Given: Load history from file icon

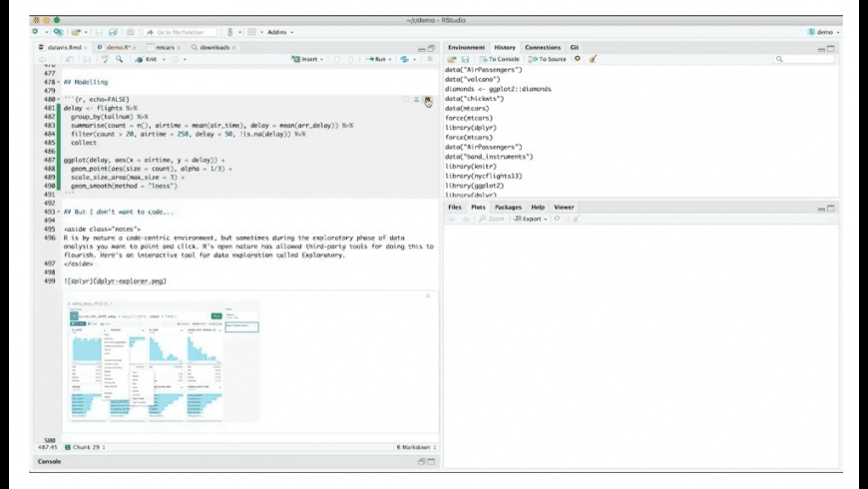Looking at the screenshot, I should (x=452, y=59).
